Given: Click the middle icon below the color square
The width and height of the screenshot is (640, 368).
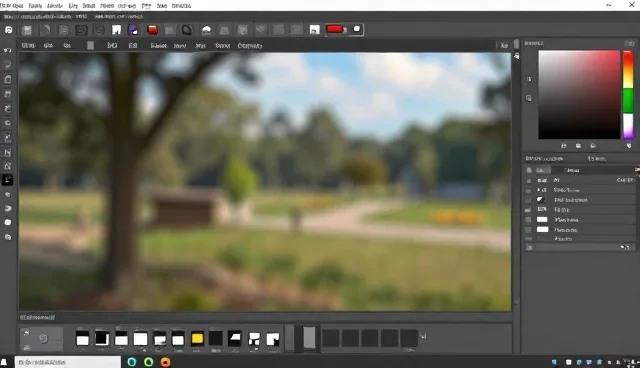Looking at the screenshot, I should [x=578, y=146].
